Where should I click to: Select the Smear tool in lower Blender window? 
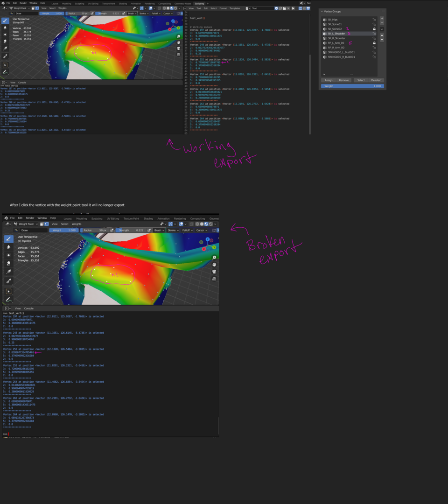[x=9, y=263]
